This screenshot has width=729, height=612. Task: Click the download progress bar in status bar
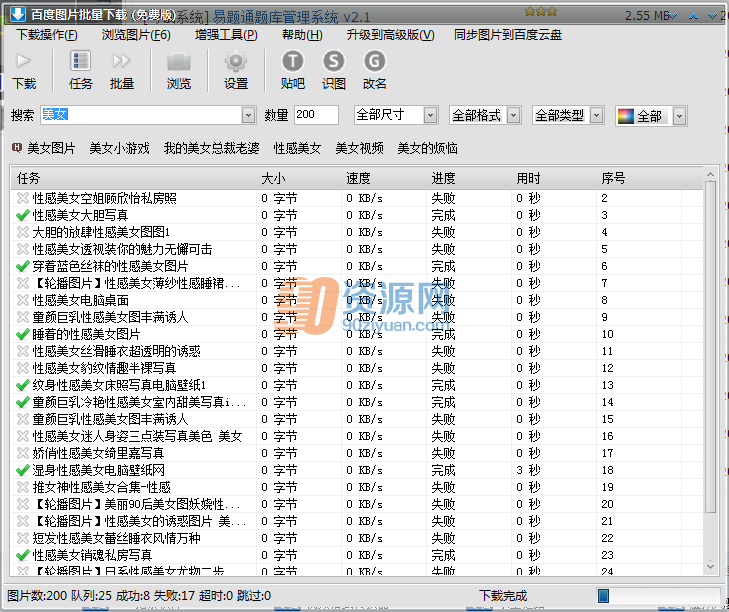(658, 595)
